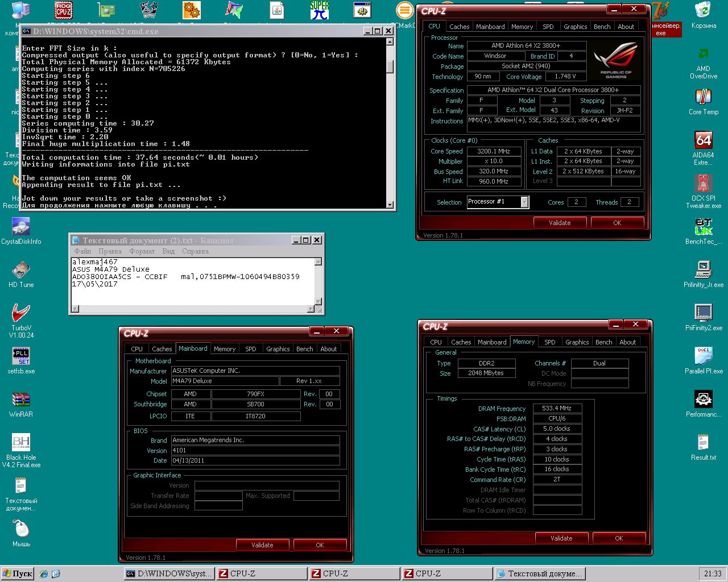Open the Текстовый документ desktop file icon

click(x=21, y=493)
